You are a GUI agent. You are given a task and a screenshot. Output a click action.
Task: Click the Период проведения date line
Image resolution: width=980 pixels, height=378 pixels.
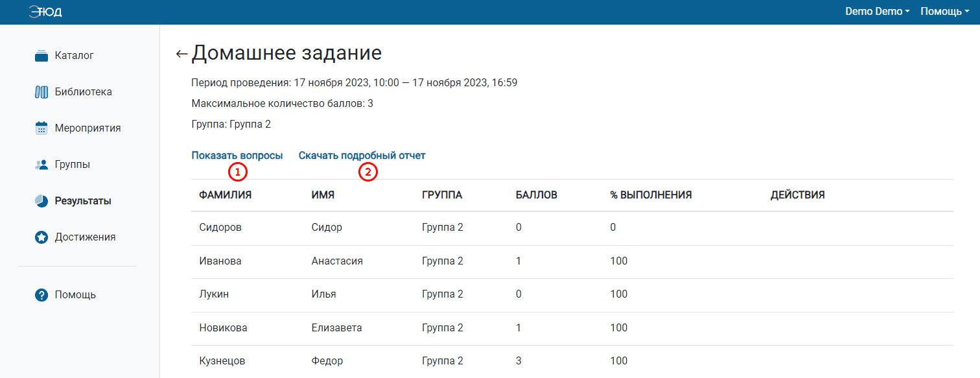point(354,83)
